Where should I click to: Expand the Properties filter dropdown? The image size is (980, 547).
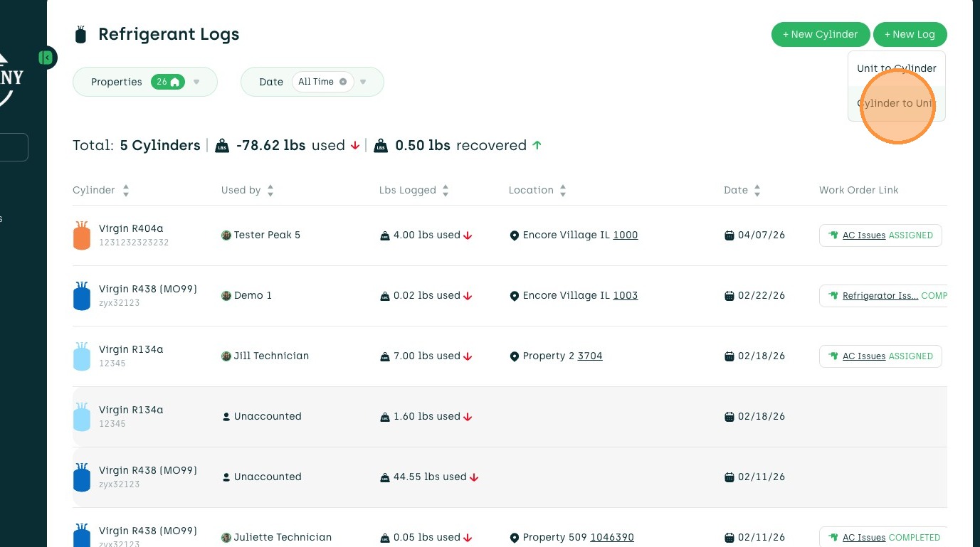click(196, 82)
